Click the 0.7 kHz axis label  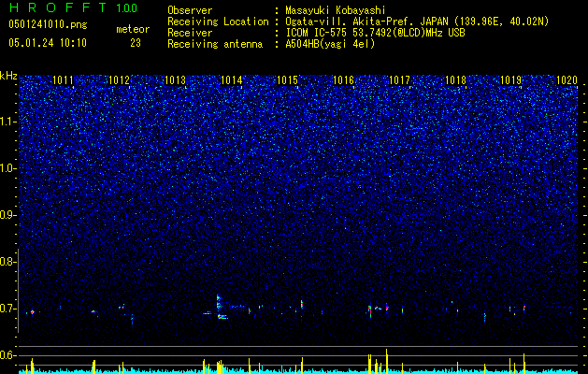8,309
